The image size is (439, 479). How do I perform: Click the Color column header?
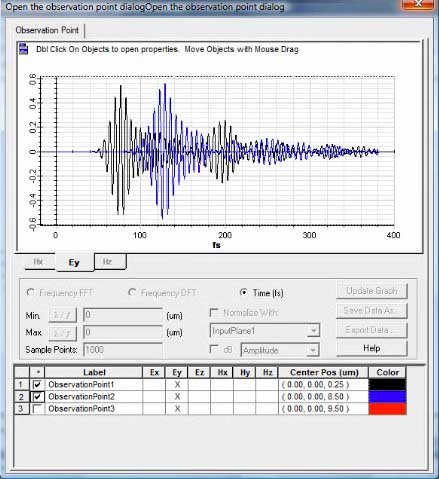tap(387, 372)
